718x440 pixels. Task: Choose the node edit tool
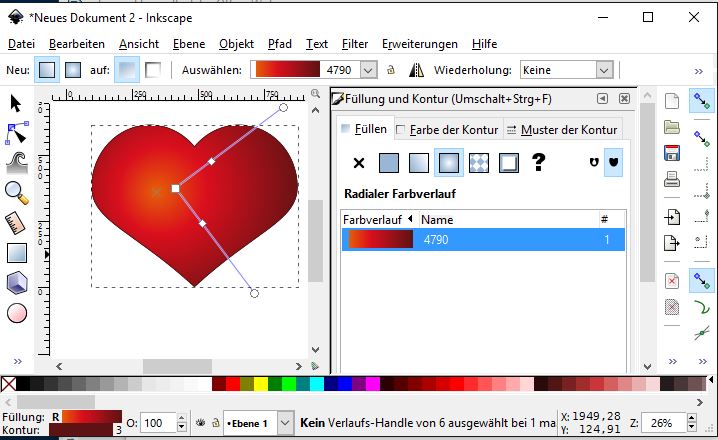(x=17, y=133)
